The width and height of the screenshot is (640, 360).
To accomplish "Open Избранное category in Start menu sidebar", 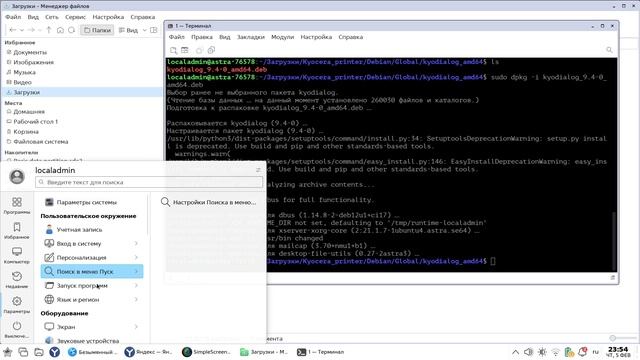I will 17,231.
